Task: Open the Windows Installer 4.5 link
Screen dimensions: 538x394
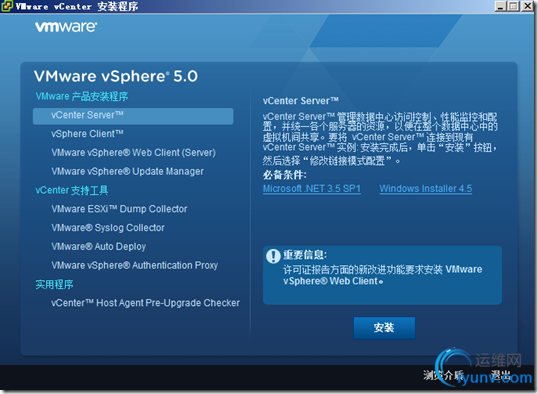Action: click(x=425, y=189)
